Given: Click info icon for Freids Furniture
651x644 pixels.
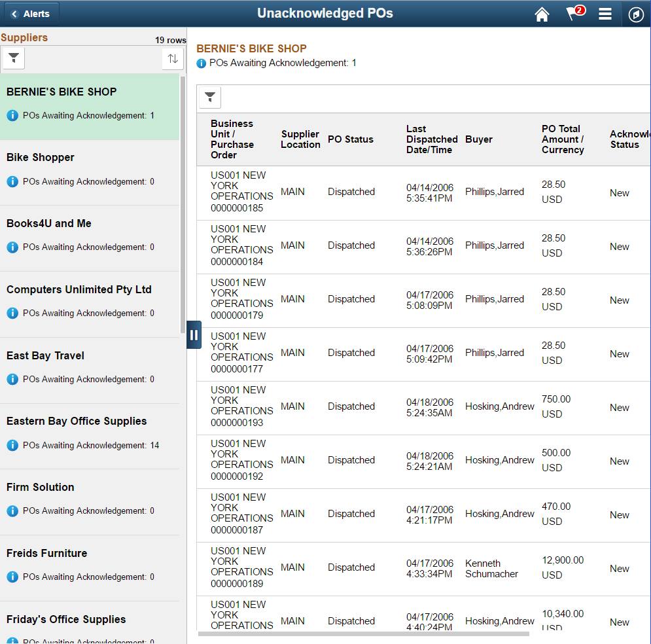Looking at the screenshot, I should pos(12,577).
